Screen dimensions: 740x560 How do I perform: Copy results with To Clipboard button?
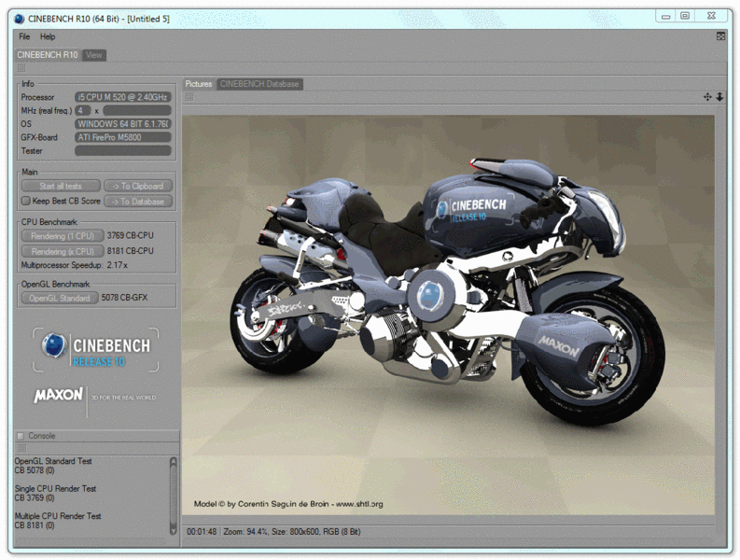[x=138, y=186]
